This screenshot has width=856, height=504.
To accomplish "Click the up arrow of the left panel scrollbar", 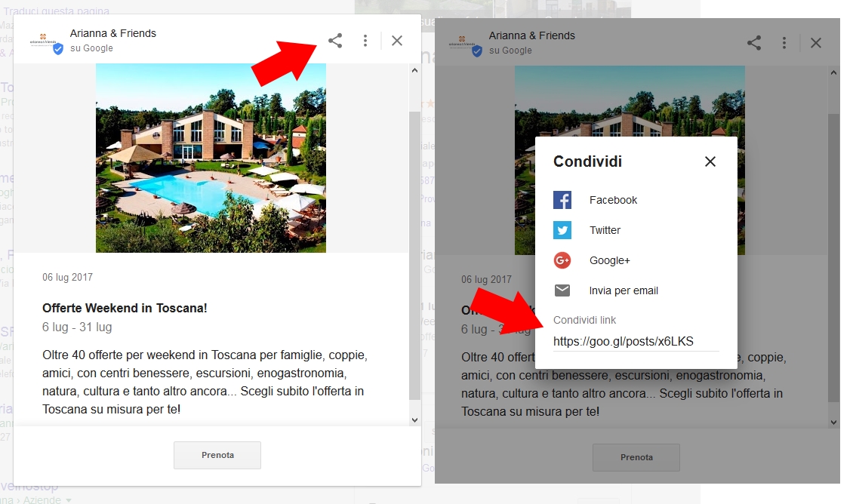I will tap(414, 70).
